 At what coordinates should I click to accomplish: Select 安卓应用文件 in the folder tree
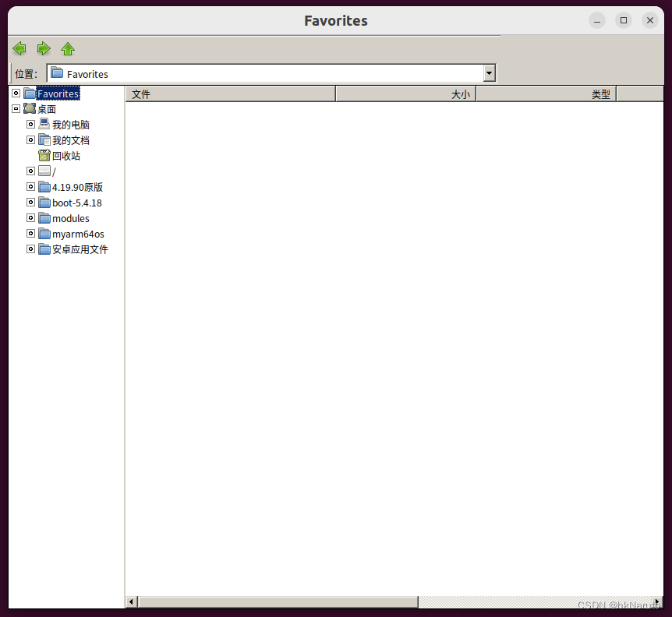click(78, 249)
